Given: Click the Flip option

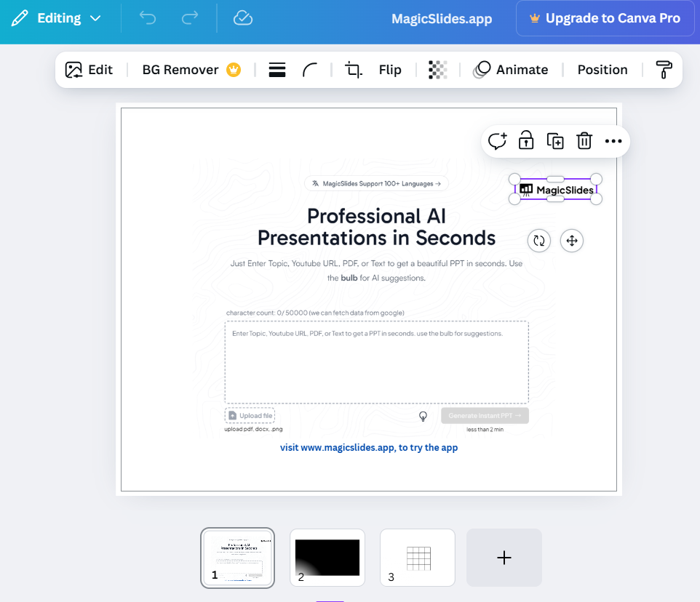Looking at the screenshot, I should [390, 70].
